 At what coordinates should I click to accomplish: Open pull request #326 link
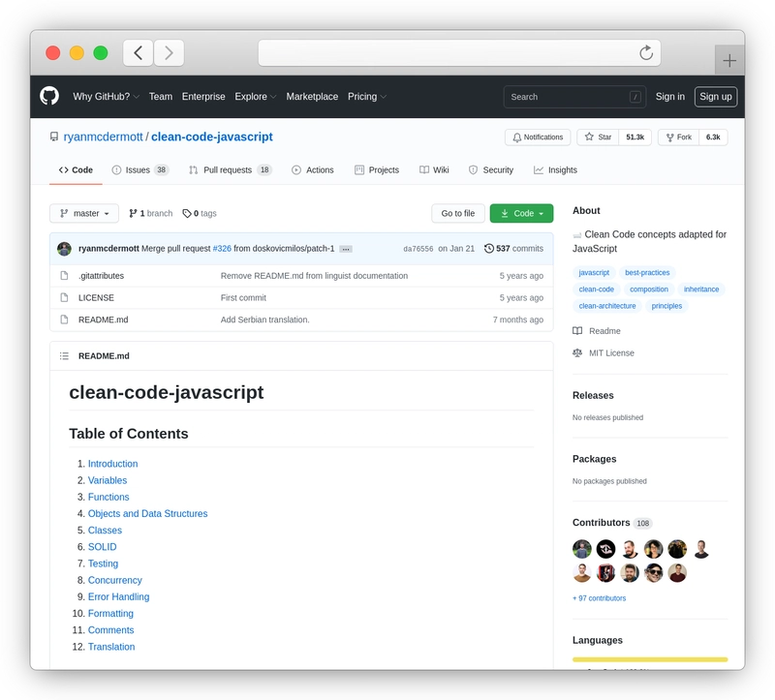tap(222, 249)
